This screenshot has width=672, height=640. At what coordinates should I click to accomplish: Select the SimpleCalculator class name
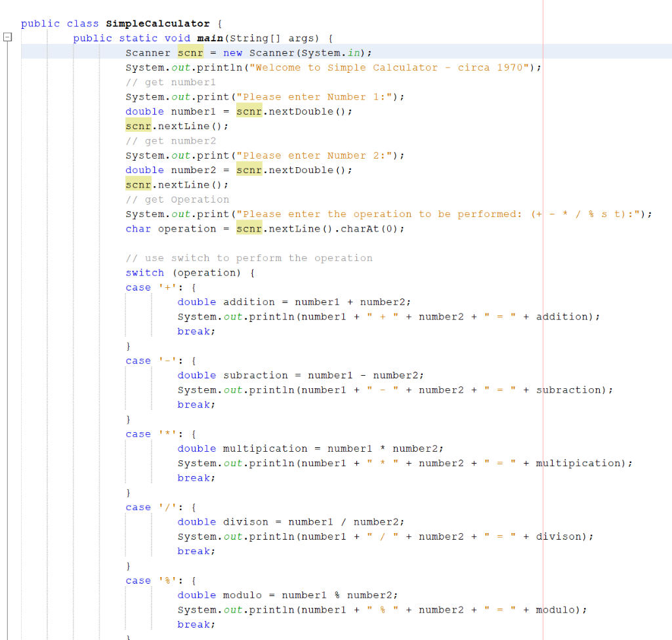(157, 23)
